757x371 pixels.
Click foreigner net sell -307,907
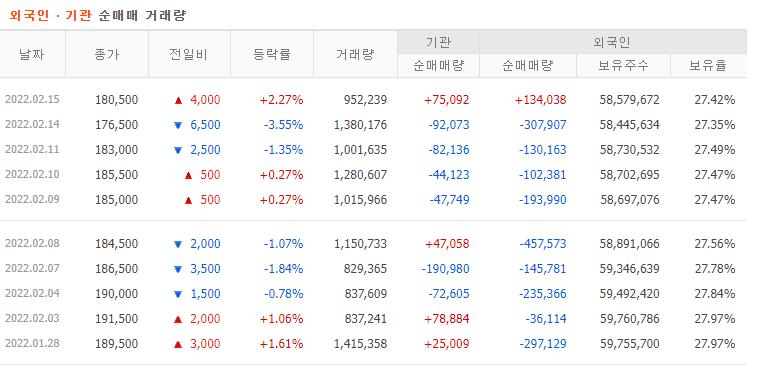(x=543, y=125)
